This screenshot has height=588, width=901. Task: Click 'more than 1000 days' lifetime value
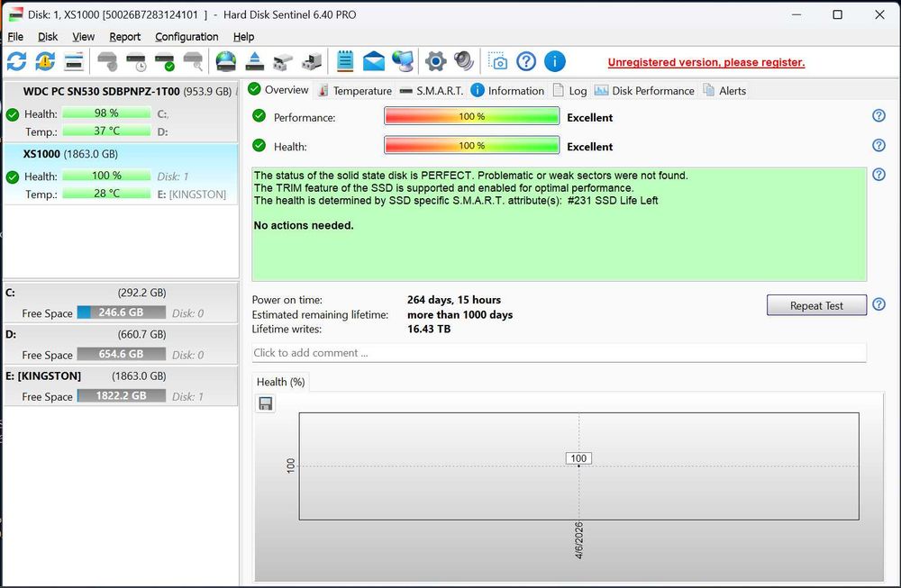point(460,314)
